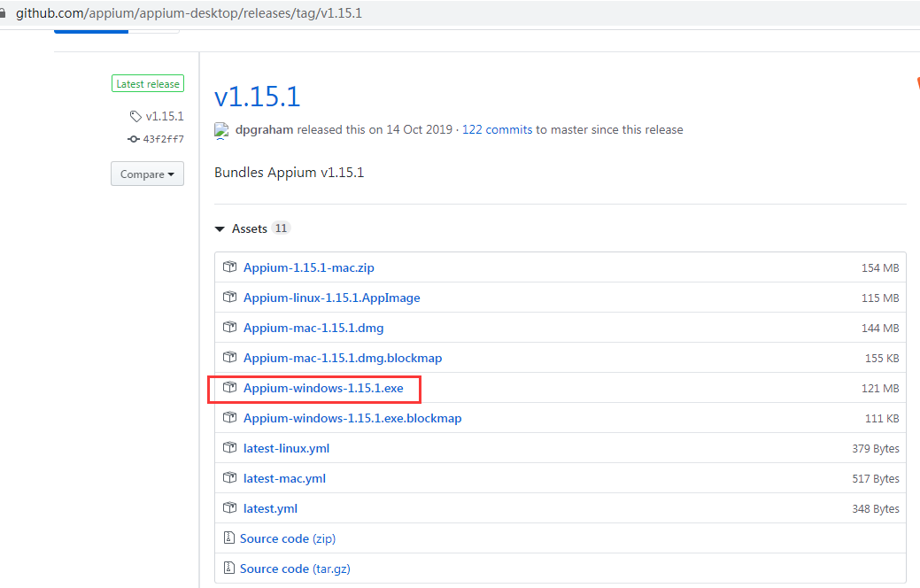Download Appium-1.15.1-mac.zip
Viewport: 920px width, 588px height.
309,267
